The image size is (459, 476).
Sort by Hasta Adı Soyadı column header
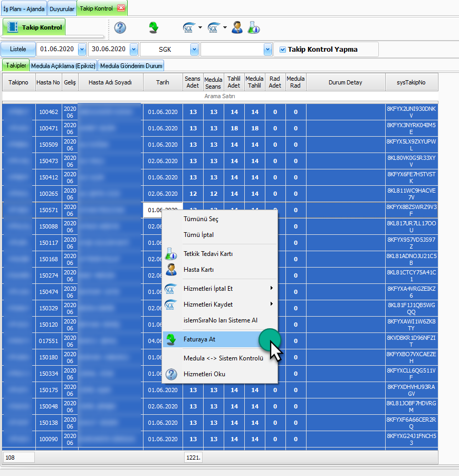click(110, 82)
